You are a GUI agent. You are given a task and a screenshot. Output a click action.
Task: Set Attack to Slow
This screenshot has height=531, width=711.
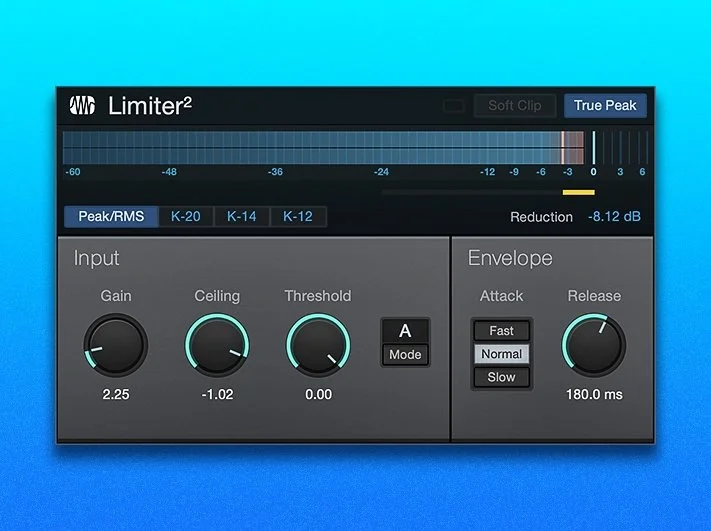[502, 377]
